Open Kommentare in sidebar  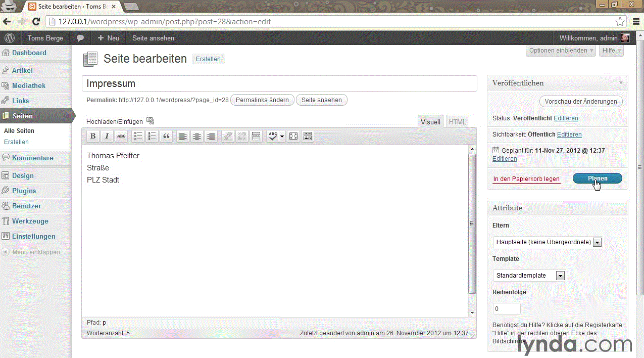(33, 158)
